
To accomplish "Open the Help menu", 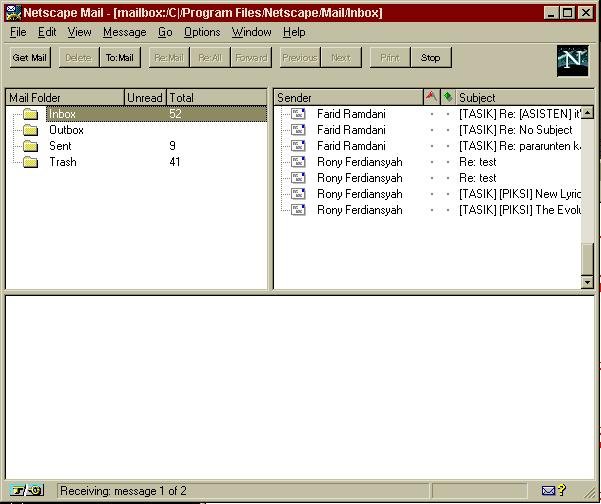I will click(x=294, y=32).
